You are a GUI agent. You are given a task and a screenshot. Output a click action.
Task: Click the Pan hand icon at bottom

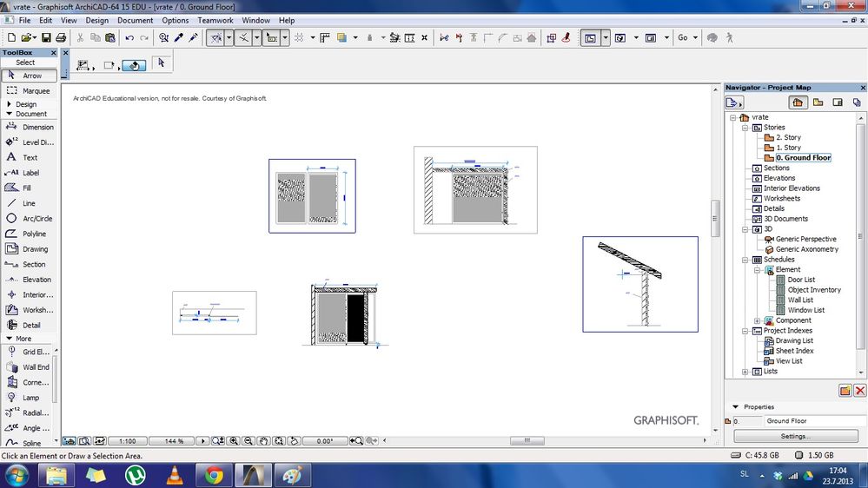pos(264,441)
